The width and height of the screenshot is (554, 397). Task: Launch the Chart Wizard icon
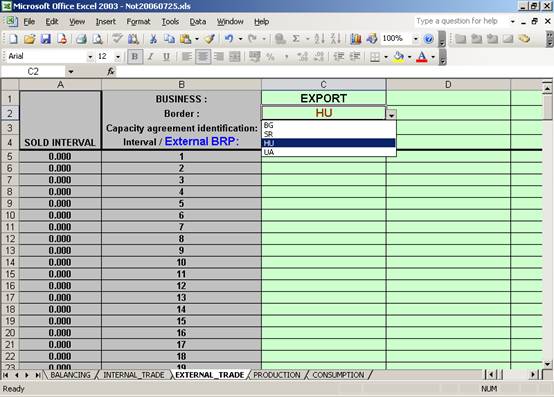[355, 38]
